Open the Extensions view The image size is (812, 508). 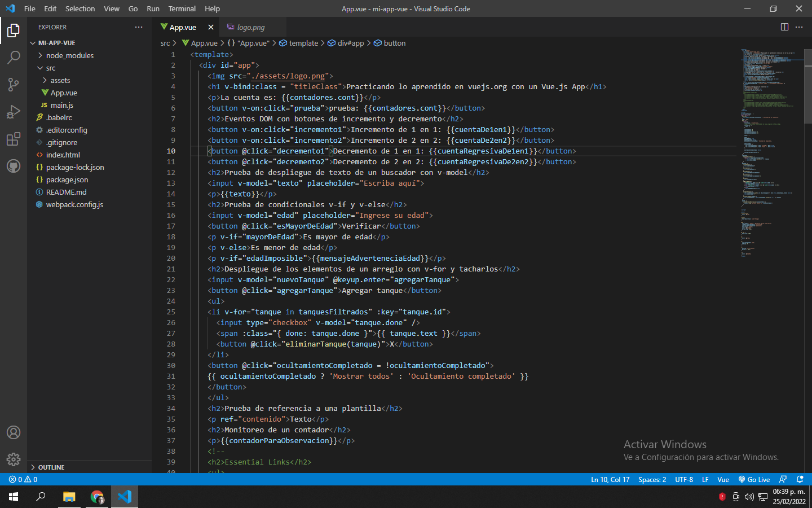pyautogui.click(x=14, y=139)
